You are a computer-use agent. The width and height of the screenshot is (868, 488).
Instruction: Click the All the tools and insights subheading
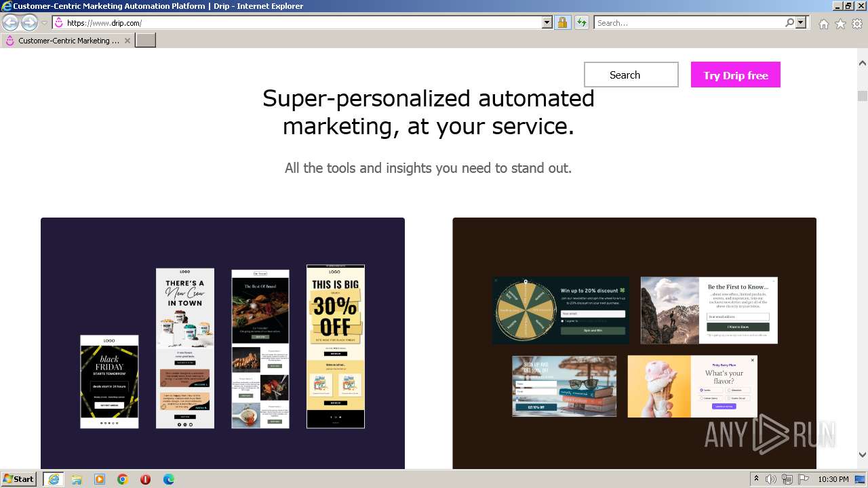(x=429, y=167)
